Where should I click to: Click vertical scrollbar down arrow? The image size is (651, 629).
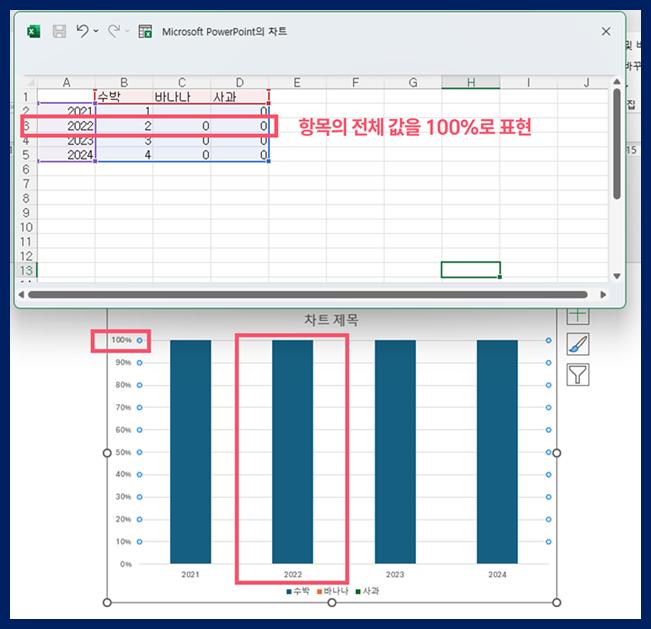pyautogui.click(x=617, y=276)
